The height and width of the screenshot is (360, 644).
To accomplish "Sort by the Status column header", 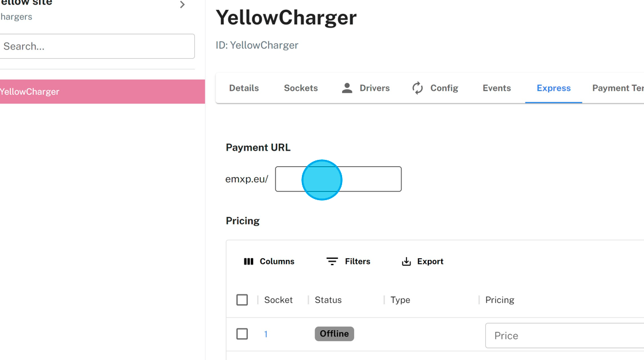I will [328, 300].
